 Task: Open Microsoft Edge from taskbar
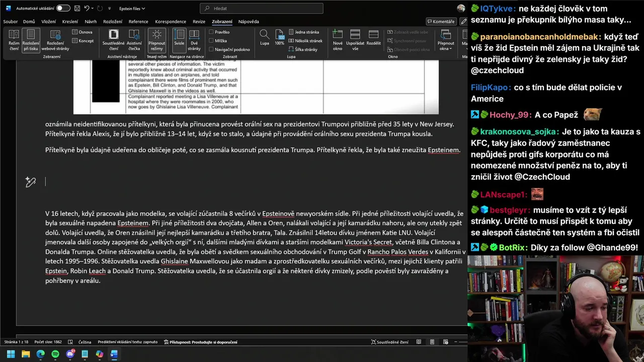pos(40,354)
